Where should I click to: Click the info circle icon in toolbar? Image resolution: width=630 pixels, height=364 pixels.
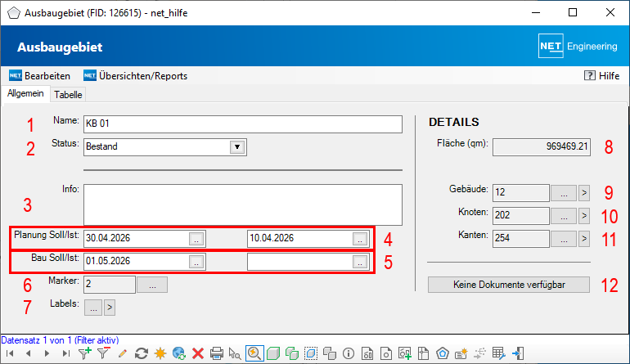[349, 353]
